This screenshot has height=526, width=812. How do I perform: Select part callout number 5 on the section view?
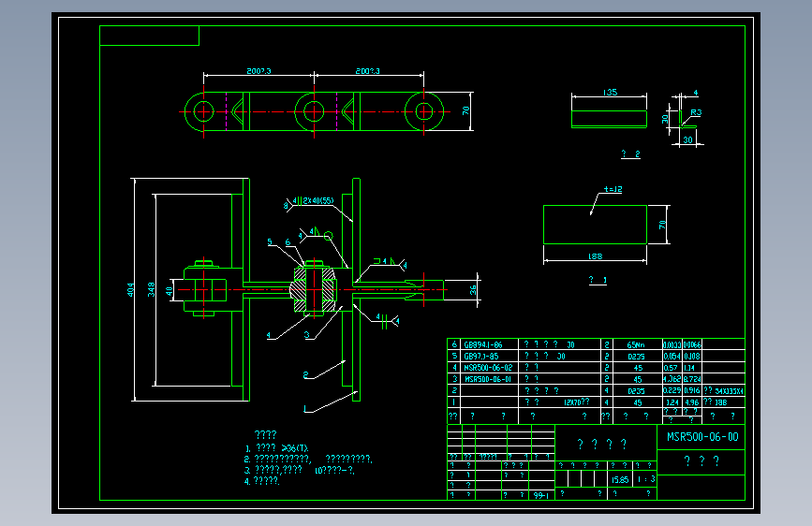click(x=270, y=241)
